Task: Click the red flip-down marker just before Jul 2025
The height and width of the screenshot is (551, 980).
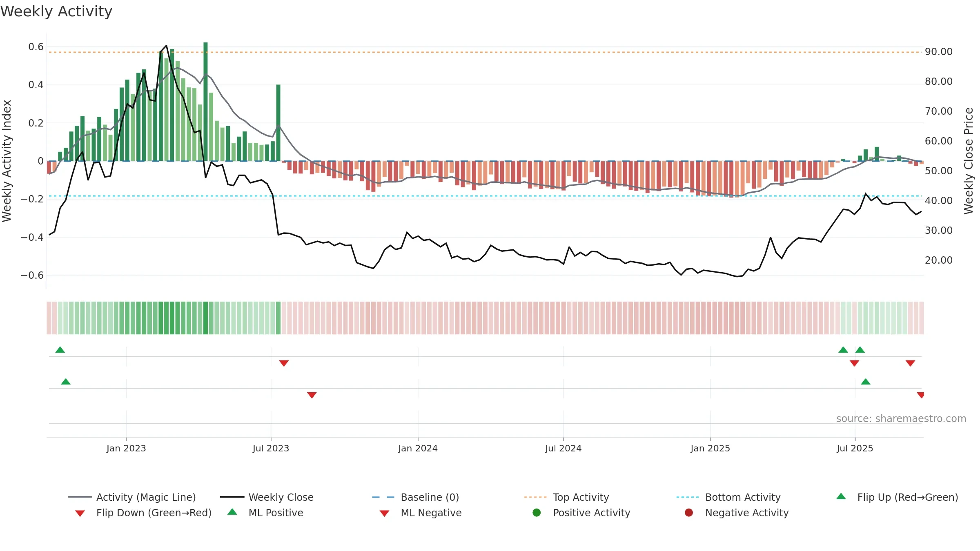Action: pyautogui.click(x=854, y=363)
